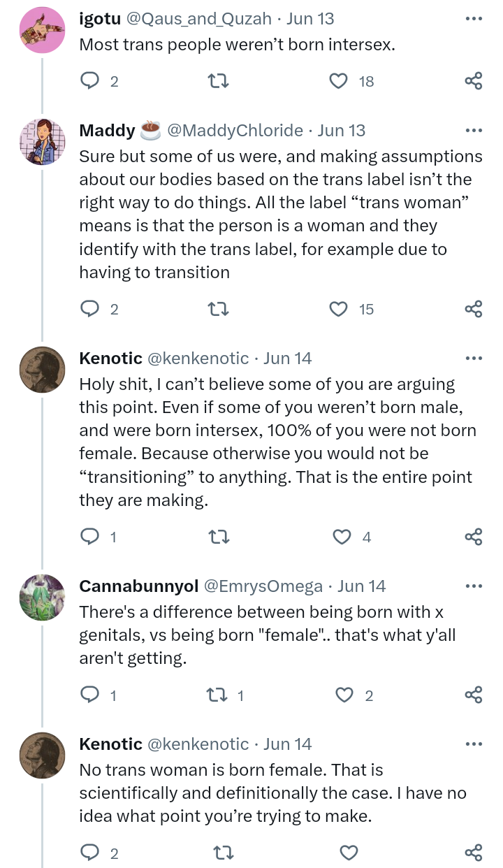Reply to Kenotic's last tweet

tap(90, 853)
